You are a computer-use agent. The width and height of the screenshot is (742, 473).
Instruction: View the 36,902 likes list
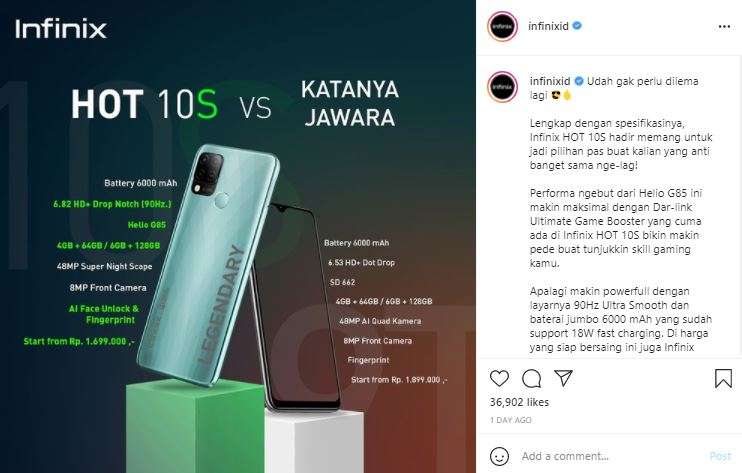519,402
